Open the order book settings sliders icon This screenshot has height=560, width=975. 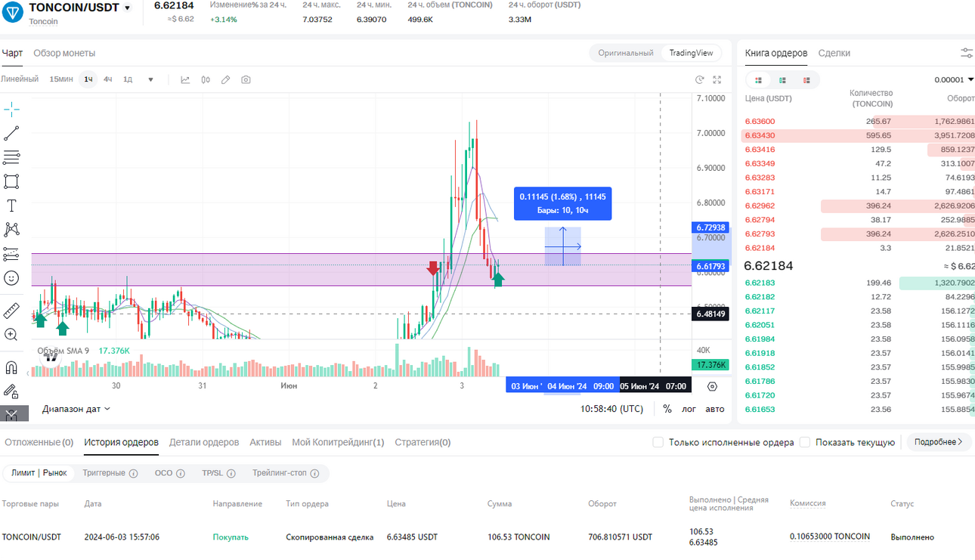pyautogui.click(x=967, y=53)
